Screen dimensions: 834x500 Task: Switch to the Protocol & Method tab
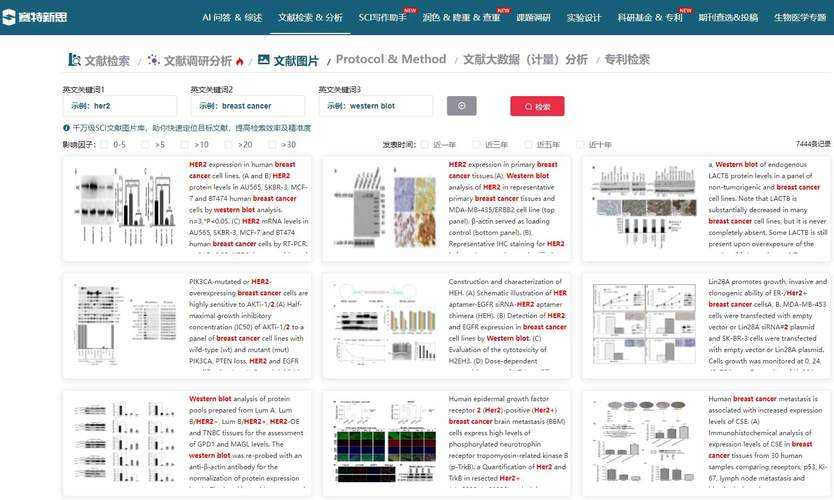[391, 59]
